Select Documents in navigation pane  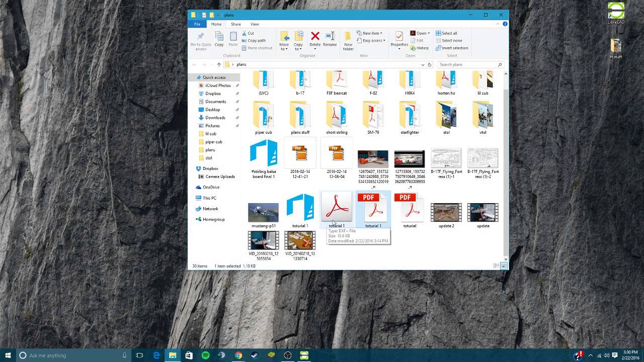[215, 102]
